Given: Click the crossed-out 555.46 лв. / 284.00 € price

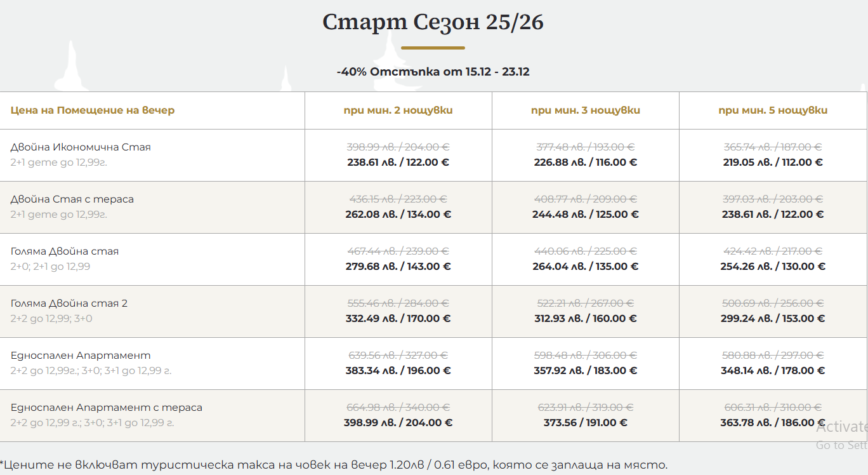Looking at the screenshot, I should (398, 304).
